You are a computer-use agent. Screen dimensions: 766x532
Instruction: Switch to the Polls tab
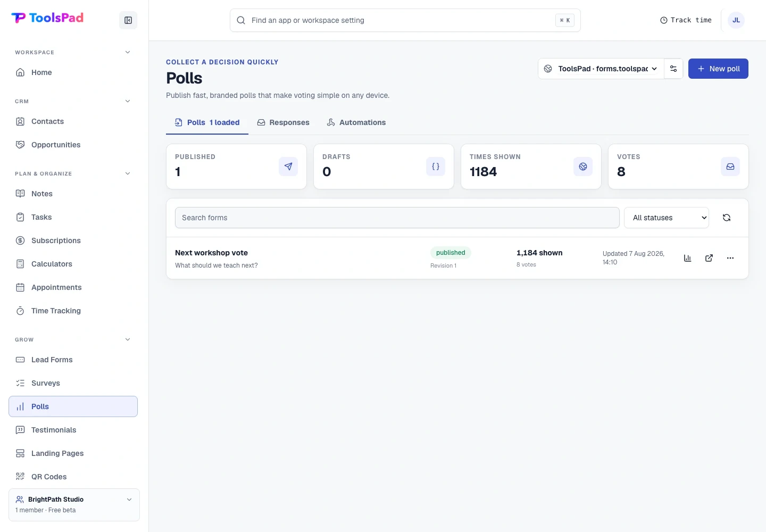(207, 122)
